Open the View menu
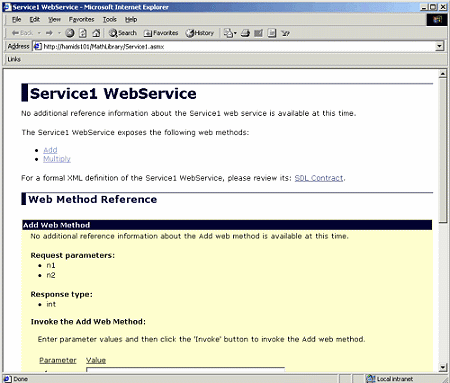450x383 pixels. pyautogui.click(x=54, y=19)
